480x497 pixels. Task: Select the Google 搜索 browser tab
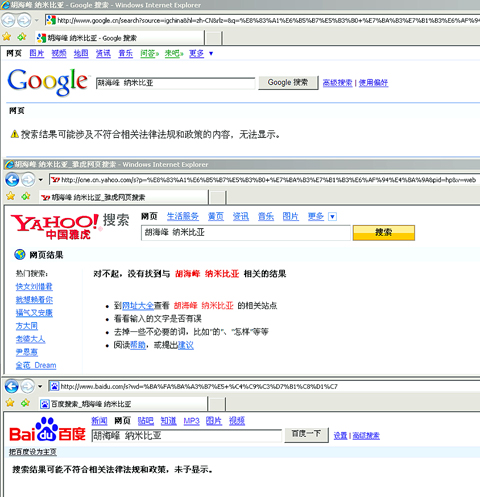[119, 38]
